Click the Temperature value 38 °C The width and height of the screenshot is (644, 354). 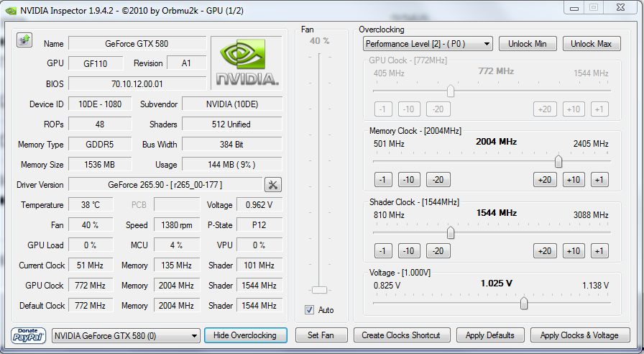(91, 205)
